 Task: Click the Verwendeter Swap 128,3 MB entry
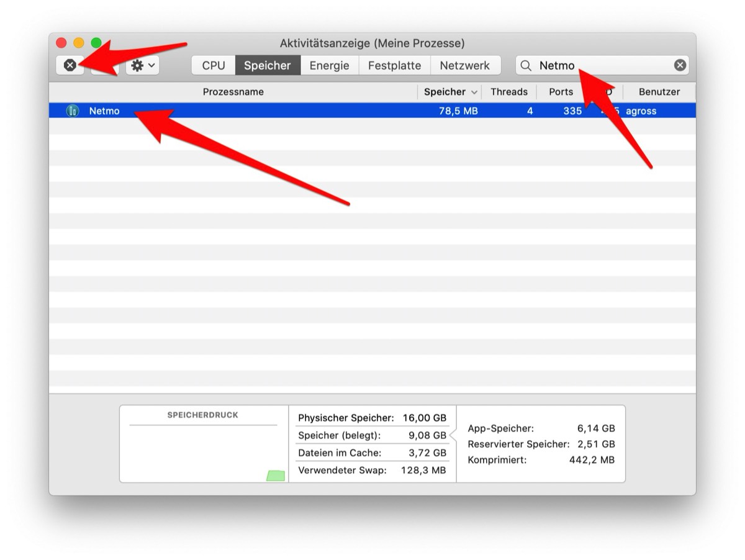[372, 470]
